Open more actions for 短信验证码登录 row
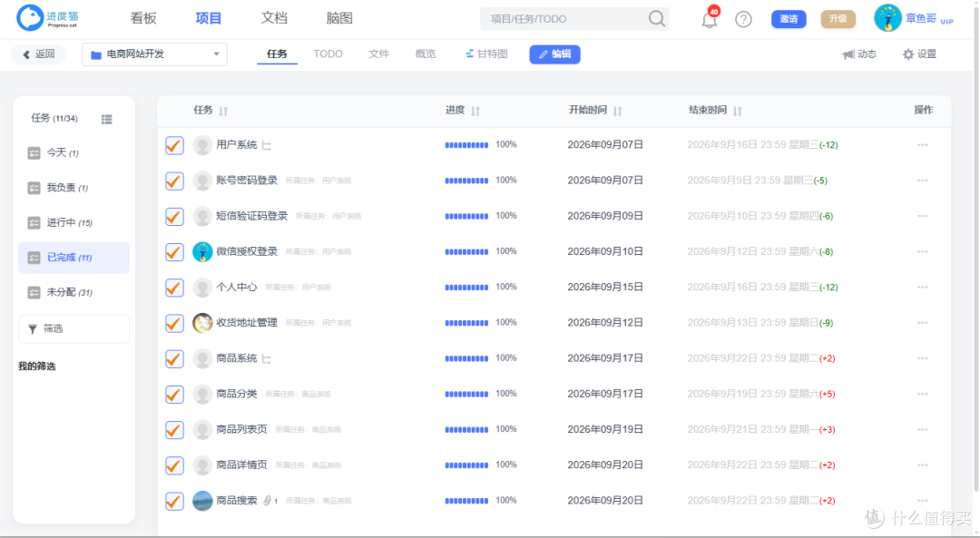980x538 pixels. pos(923,216)
